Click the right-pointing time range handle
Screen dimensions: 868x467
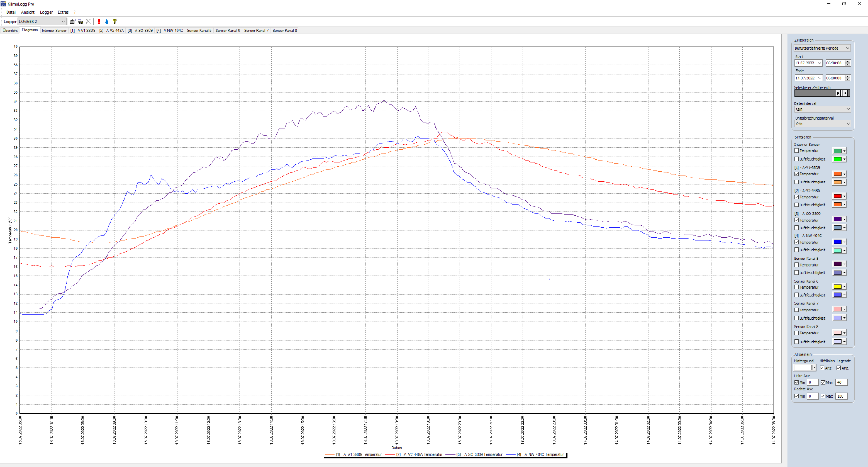coord(838,93)
